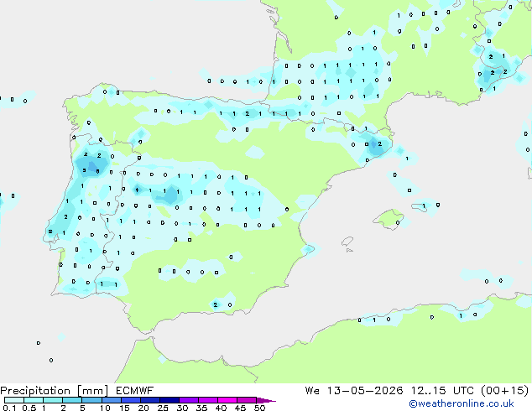Click the 45–50 mm magenta legend swatch

pos(247,400)
